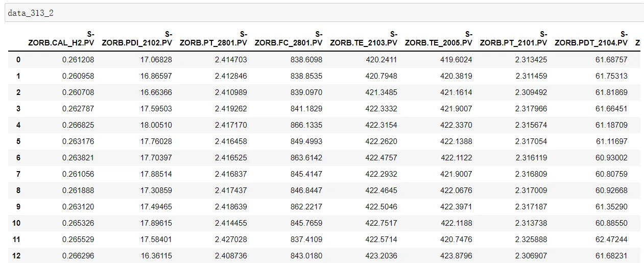Screen dimensions: 644x263
Task: Click row index 10
Action: (16, 223)
